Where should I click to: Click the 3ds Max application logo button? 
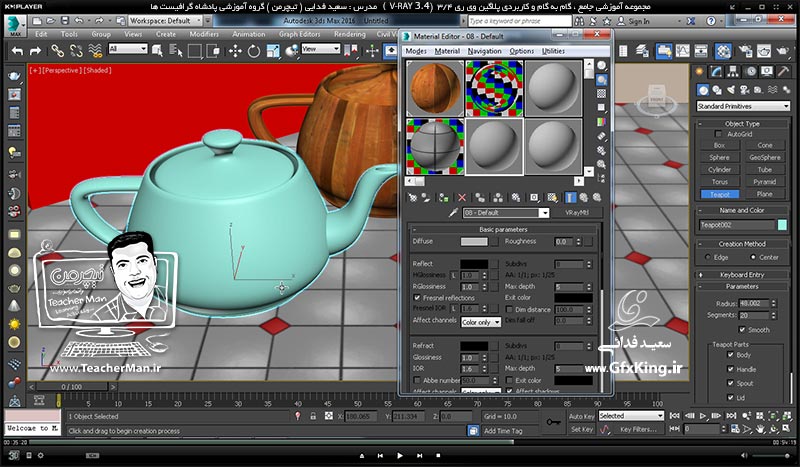(15, 24)
